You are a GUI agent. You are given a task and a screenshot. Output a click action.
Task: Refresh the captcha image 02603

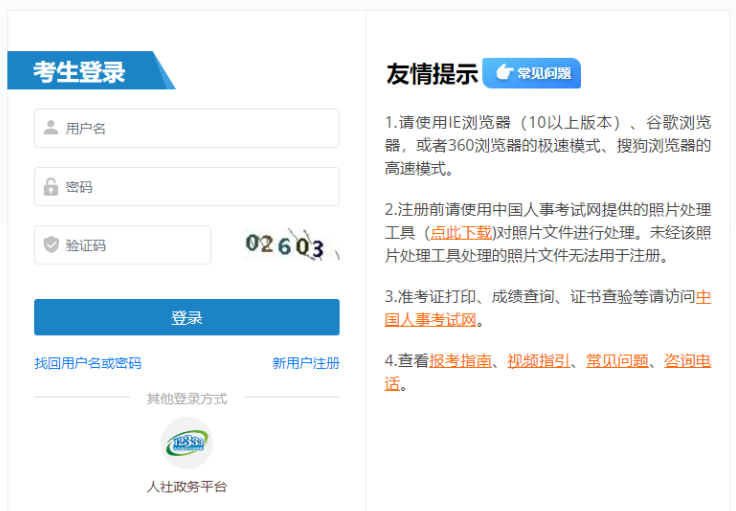point(292,244)
